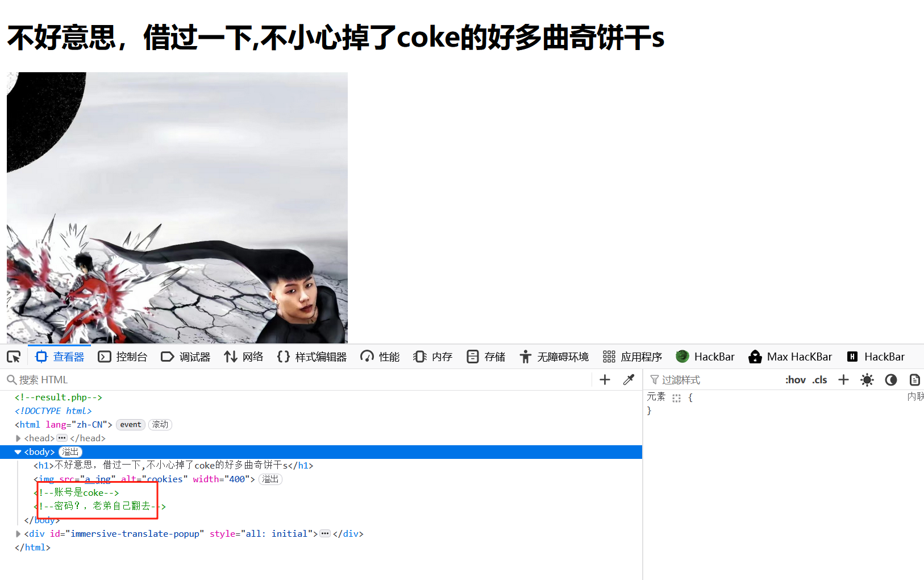Viewport: 924px width, 580px height.
Task: Toggle the :hov pseudo-class panel
Action: pos(796,379)
